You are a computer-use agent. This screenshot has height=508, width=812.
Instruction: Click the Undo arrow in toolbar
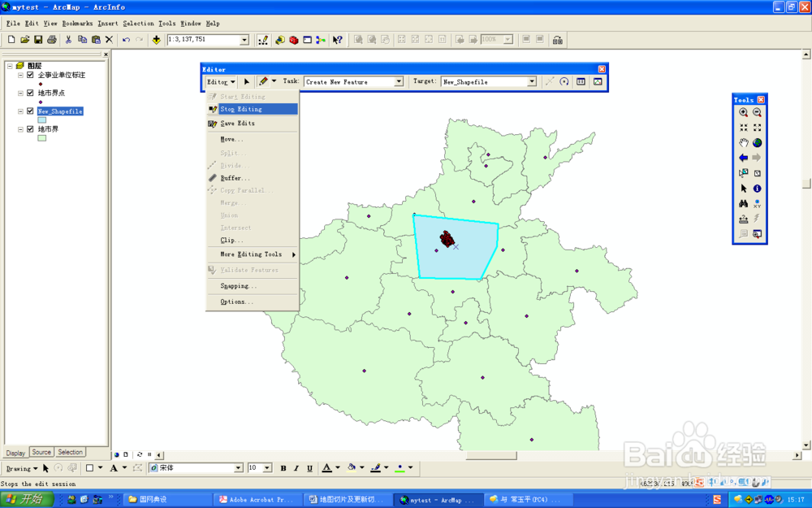point(126,39)
